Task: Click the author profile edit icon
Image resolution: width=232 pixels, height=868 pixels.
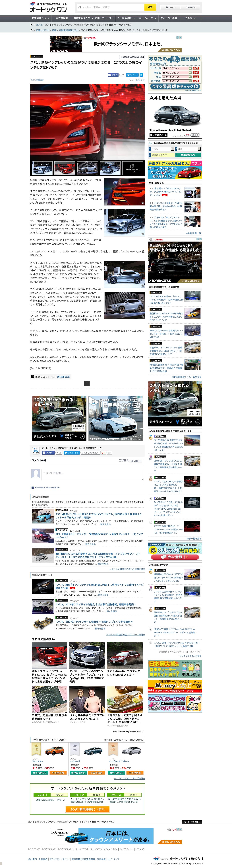Action: (x=33, y=376)
